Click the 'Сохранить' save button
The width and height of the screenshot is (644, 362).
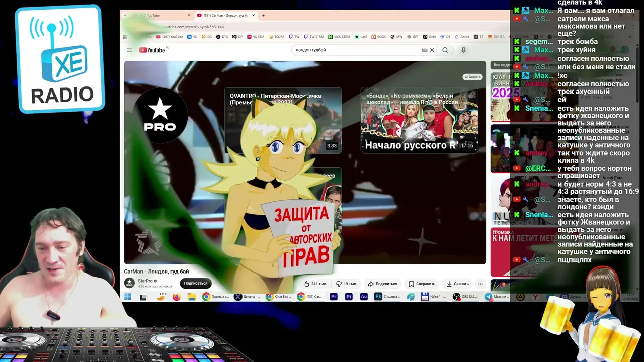point(422,284)
